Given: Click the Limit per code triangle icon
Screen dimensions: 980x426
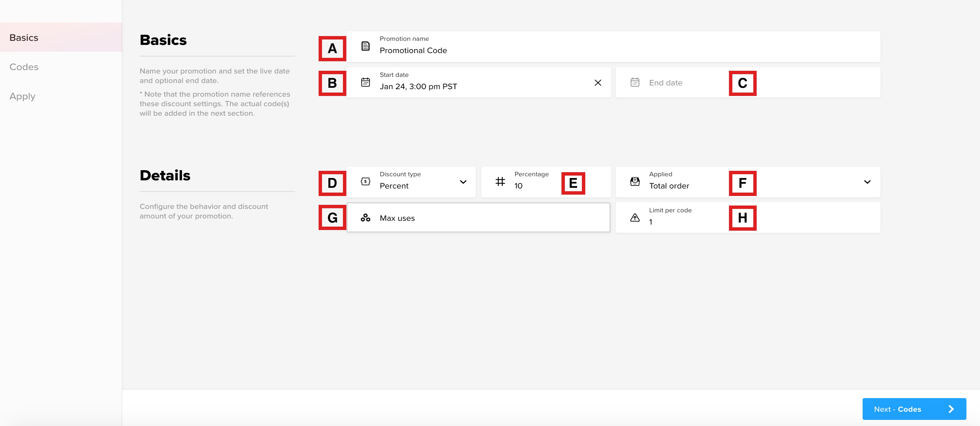Looking at the screenshot, I should [635, 217].
